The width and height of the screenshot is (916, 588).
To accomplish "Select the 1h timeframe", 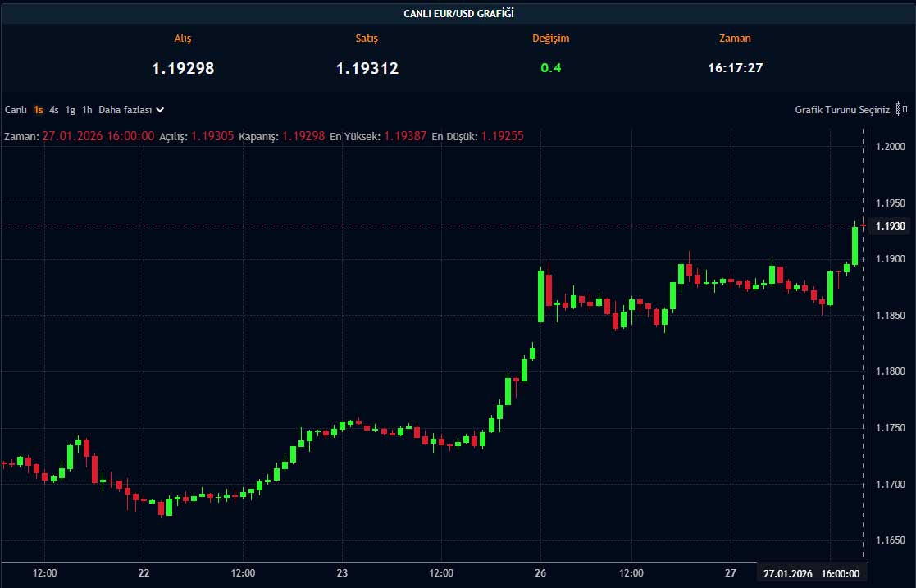I will pos(86,109).
